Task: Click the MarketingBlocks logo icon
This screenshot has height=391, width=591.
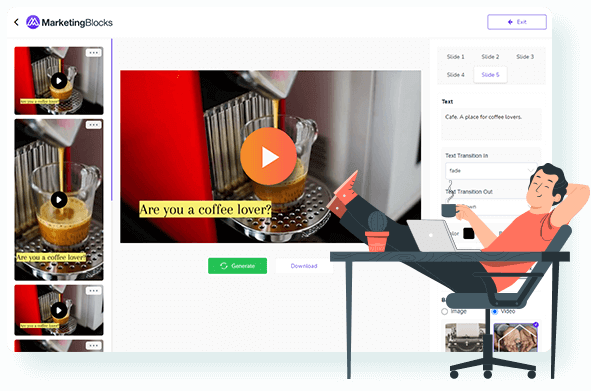Action: click(x=33, y=22)
